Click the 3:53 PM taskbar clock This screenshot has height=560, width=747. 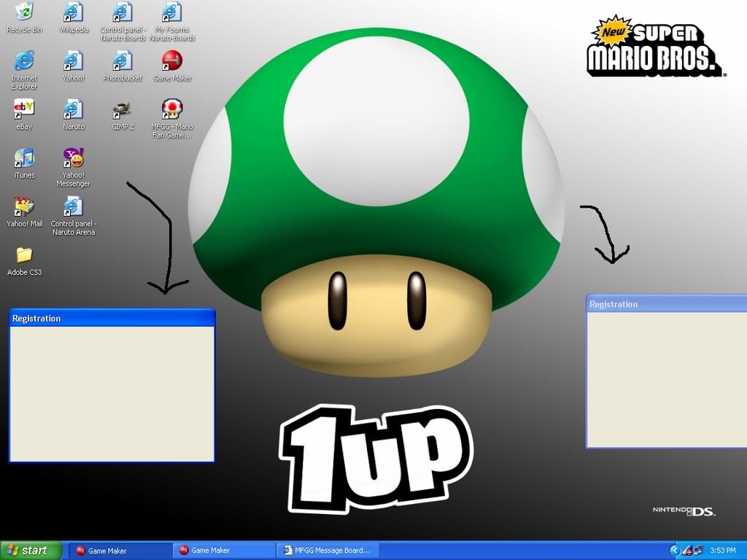[722, 551]
